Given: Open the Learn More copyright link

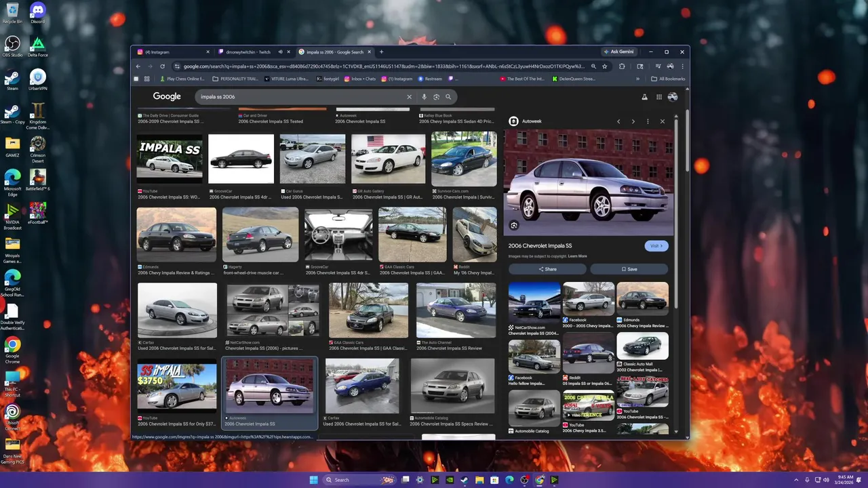Looking at the screenshot, I should tap(578, 256).
